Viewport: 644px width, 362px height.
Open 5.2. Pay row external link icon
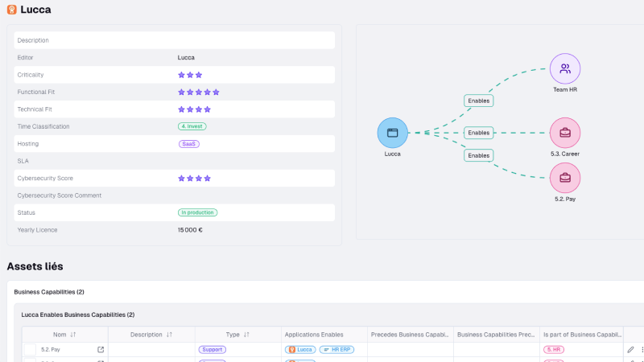point(101,350)
